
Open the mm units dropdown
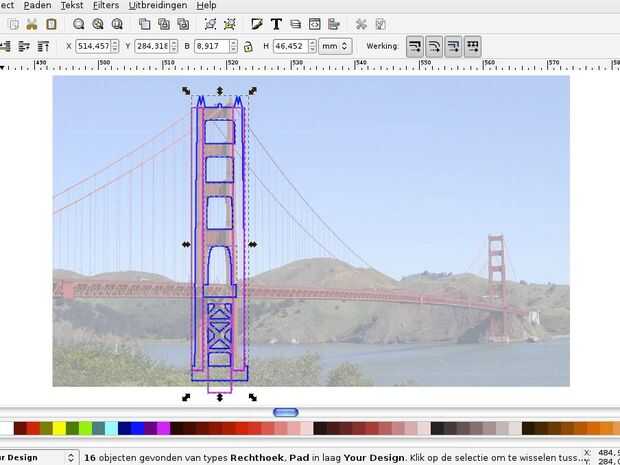(x=335, y=46)
